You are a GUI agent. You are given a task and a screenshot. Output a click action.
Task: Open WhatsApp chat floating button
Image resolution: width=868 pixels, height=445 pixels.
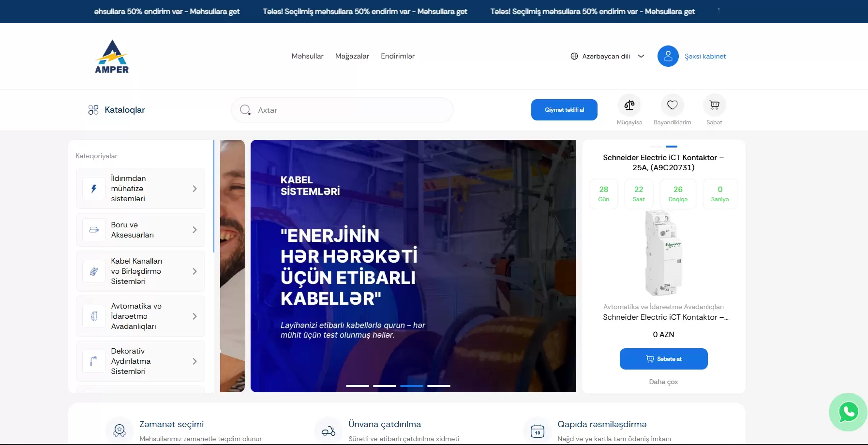(848, 412)
